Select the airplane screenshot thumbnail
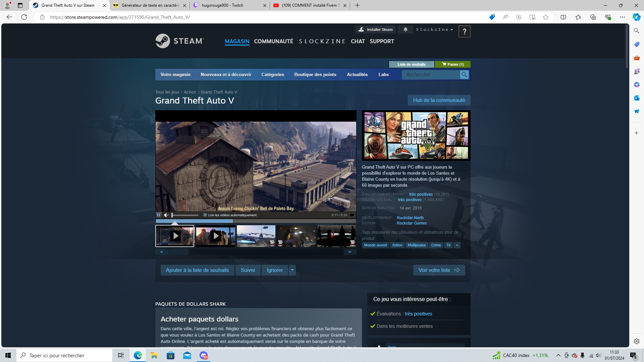The image size is (644, 362). [256, 236]
